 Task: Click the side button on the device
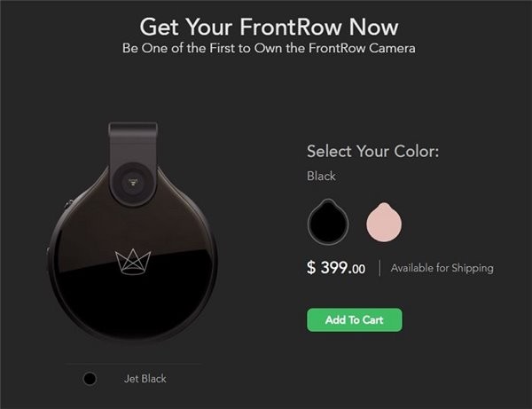coord(69,204)
